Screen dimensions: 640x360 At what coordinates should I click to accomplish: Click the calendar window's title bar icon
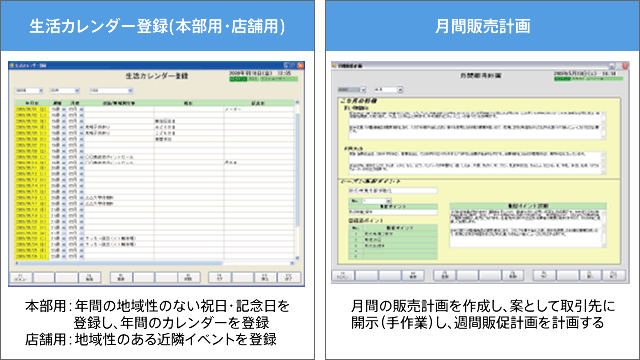click(11, 65)
